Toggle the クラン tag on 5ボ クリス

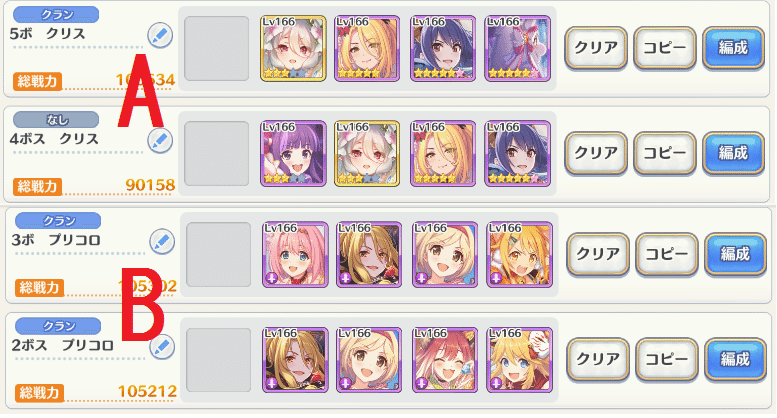(56, 14)
